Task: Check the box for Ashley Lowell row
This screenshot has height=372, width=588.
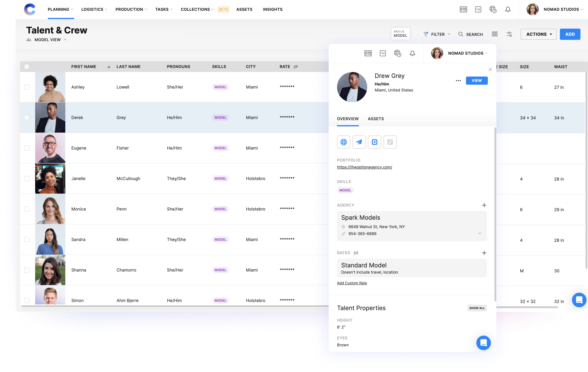Action: (x=27, y=87)
